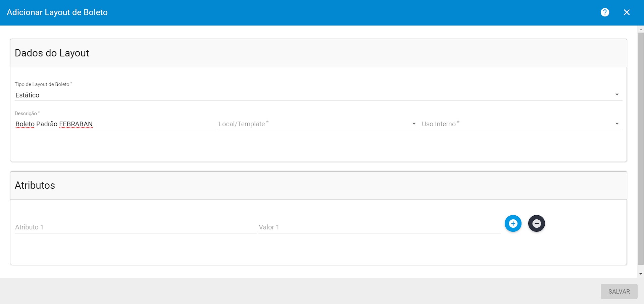Focus the Valor 1 input field
This screenshot has height=304, width=644.
[x=379, y=227]
